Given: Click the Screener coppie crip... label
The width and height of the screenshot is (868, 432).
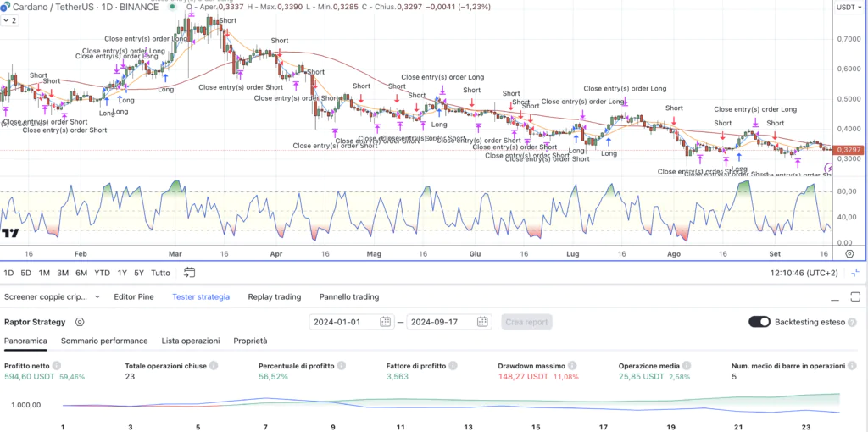Looking at the screenshot, I should tap(46, 297).
